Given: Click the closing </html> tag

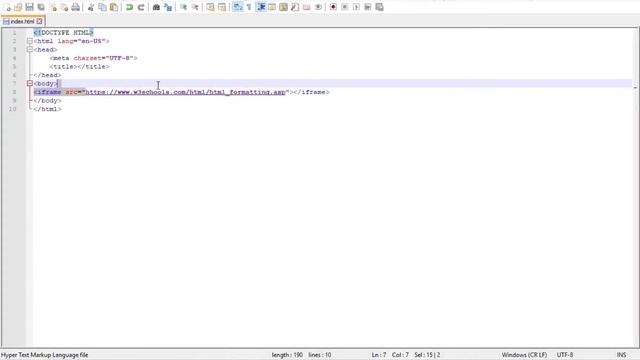Looking at the screenshot, I should (x=47, y=109).
